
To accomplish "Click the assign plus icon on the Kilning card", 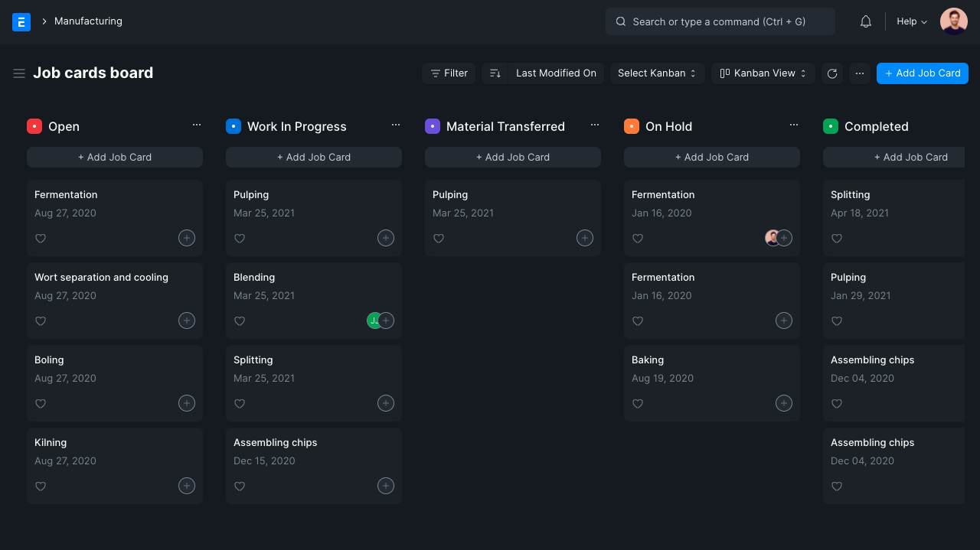I will pos(187,486).
